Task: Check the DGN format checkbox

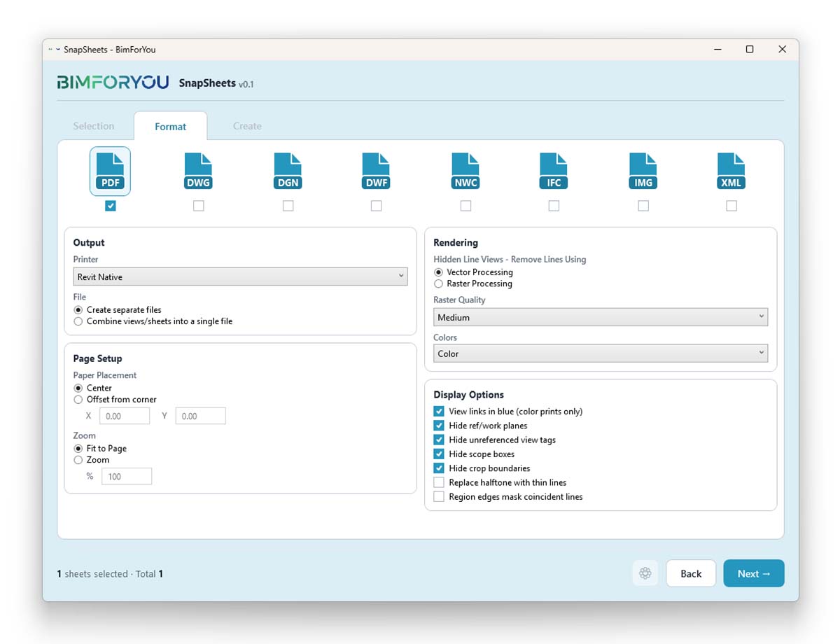Action: 288,206
